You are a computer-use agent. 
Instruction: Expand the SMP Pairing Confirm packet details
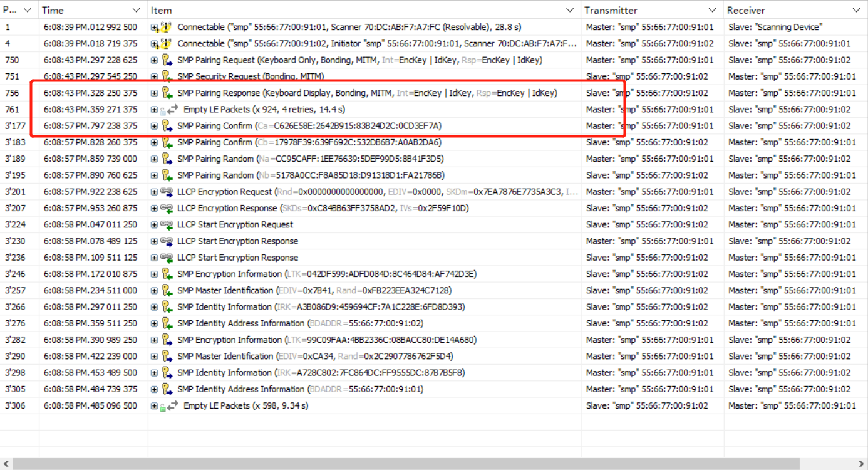click(x=154, y=125)
